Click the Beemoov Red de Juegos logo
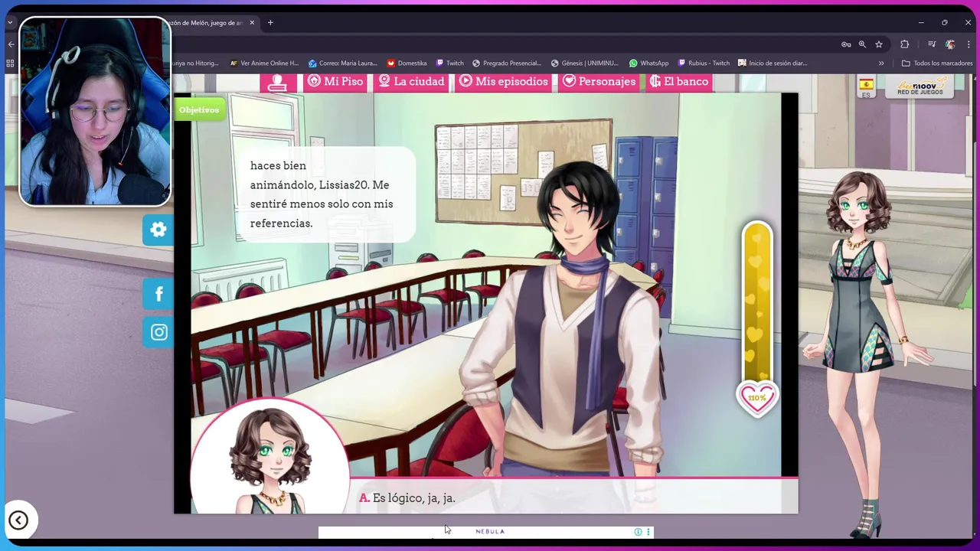Viewport: 980px width, 551px height. click(x=920, y=86)
